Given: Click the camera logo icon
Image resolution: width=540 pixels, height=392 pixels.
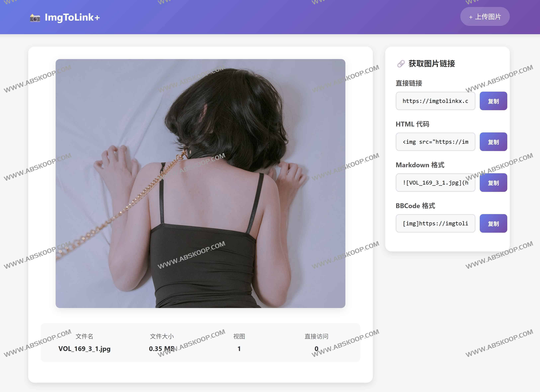Looking at the screenshot, I should pyautogui.click(x=35, y=18).
